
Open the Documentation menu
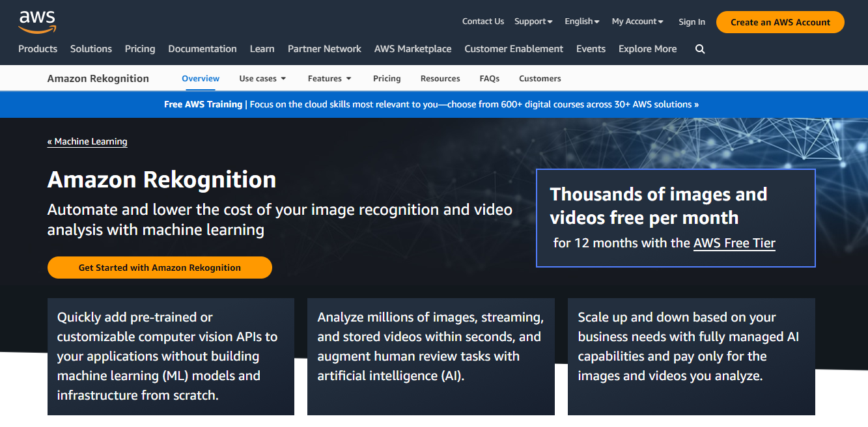click(x=203, y=49)
